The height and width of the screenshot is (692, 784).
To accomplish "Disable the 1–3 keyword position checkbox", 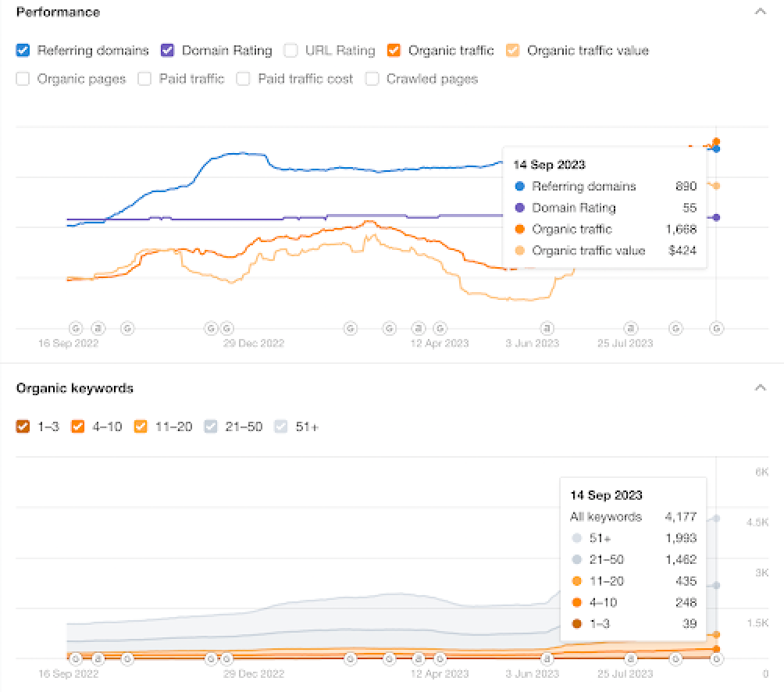I will pos(23,427).
